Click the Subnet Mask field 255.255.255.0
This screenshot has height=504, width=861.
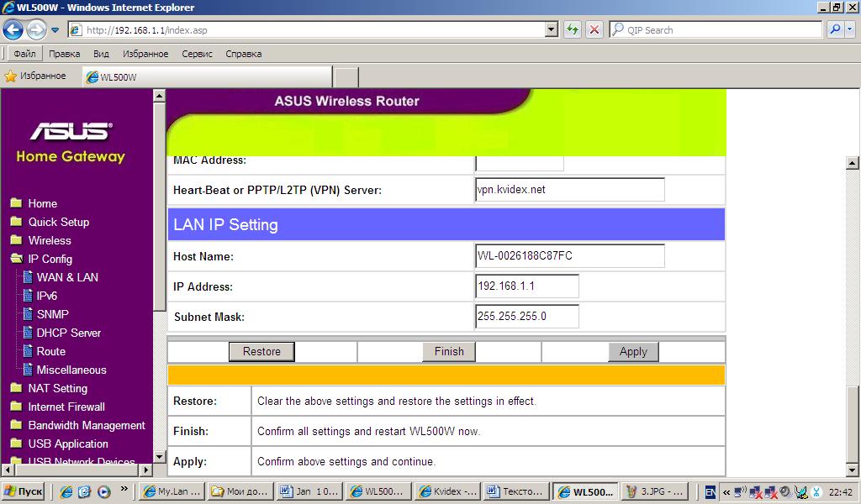(x=527, y=317)
